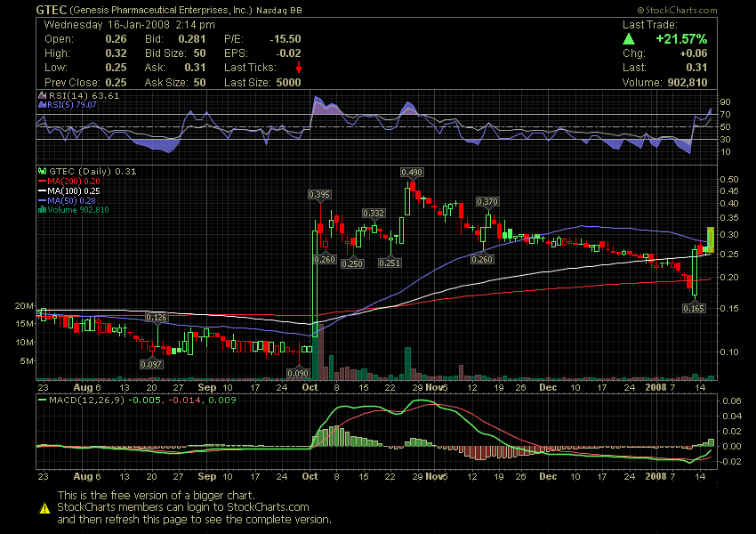Click the green Volume bars legend icon
Image resolution: width=756 pixels, height=534 pixels.
point(41,210)
